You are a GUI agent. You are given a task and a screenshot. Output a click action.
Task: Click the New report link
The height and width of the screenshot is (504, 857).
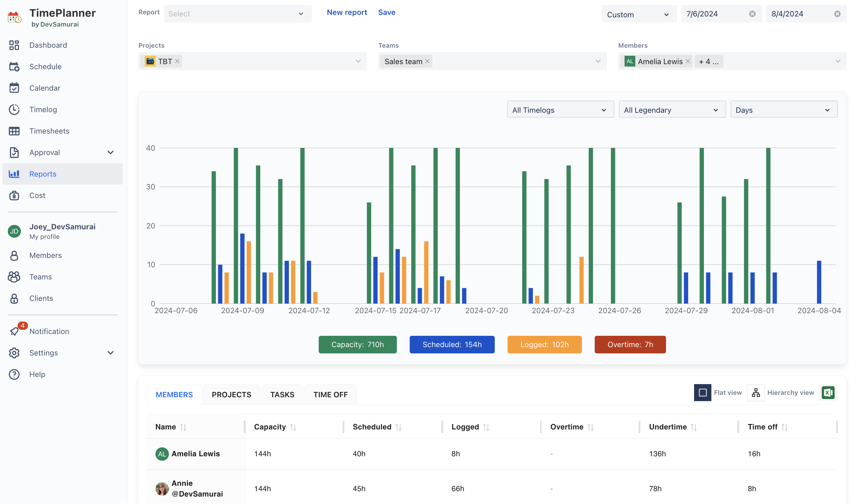[x=347, y=13]
